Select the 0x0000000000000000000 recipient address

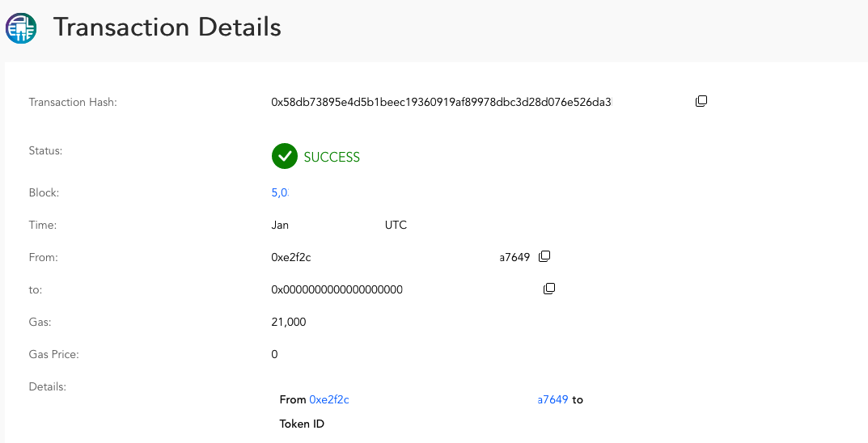337,289
